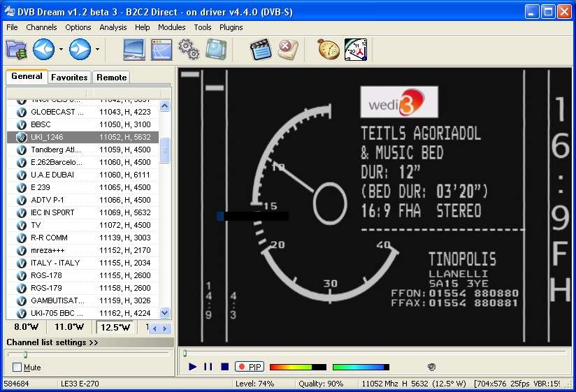
Task: Open the channel folder icon in toolbar
Action: [16, 50]
